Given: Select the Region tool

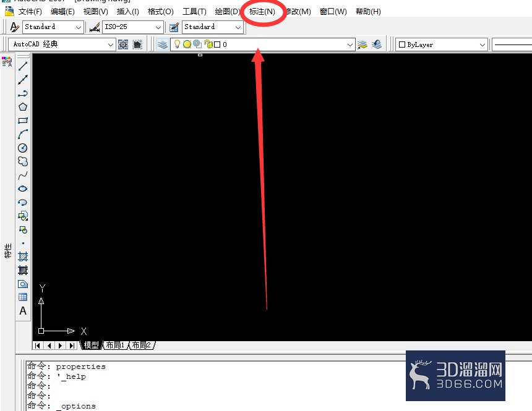Looking at the screenshot, I should point(23,284).
